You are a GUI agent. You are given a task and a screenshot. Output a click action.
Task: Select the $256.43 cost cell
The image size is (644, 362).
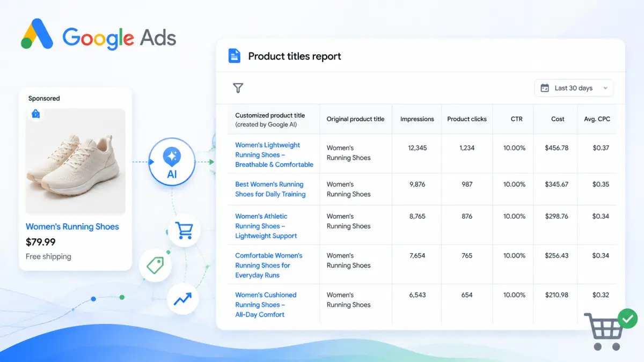click(x=557, y=255)
